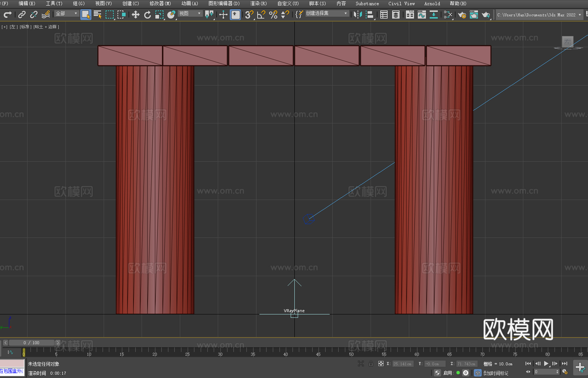Click the 0 / 100 time slider
Image resolution: width=588 pixels, height=378 pixels.
[x=32, y=343]
